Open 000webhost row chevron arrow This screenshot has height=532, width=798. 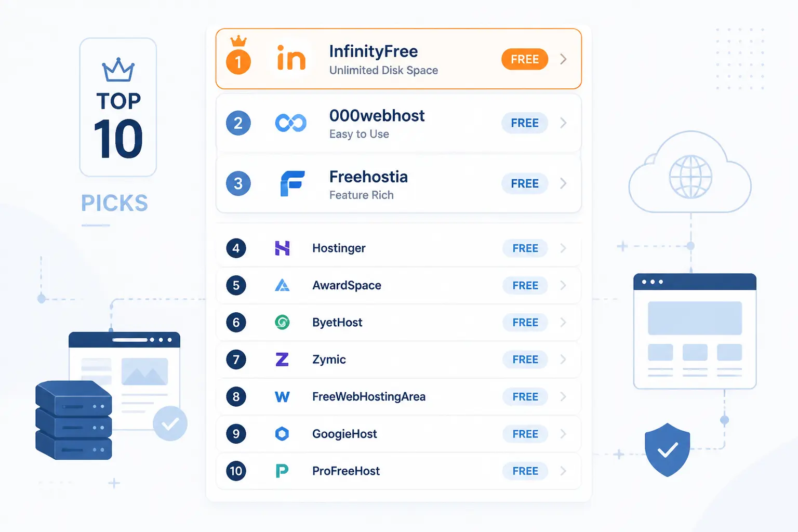coord(563,123)
